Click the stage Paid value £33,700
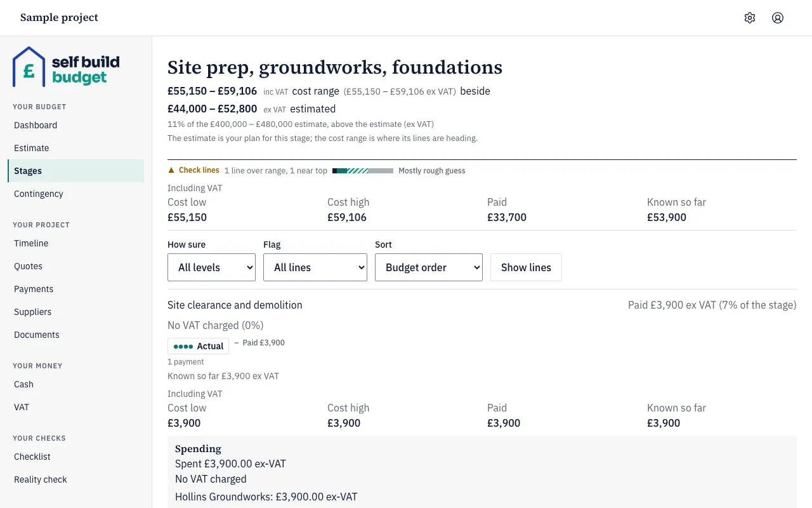 point(507,217)
